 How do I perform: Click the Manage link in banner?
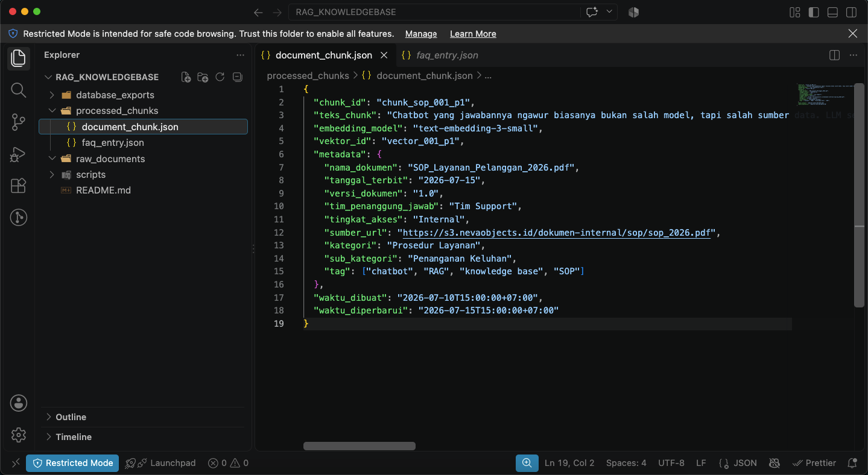[421, 34]
